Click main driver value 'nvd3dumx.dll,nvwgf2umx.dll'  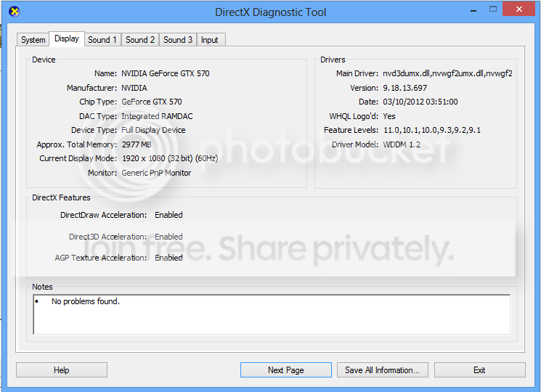[447, 73]
